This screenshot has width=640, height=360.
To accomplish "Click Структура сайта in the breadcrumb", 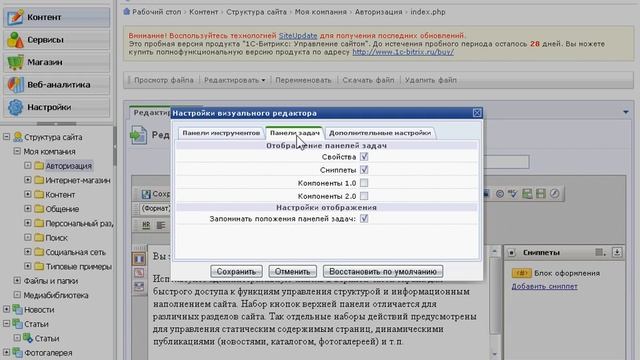I will [x=256, y=12].
